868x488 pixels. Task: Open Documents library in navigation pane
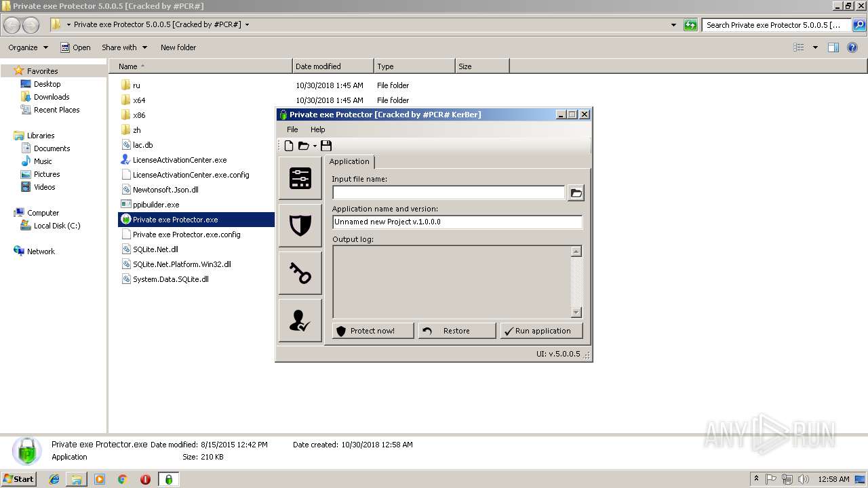click(x=52, y=148)
